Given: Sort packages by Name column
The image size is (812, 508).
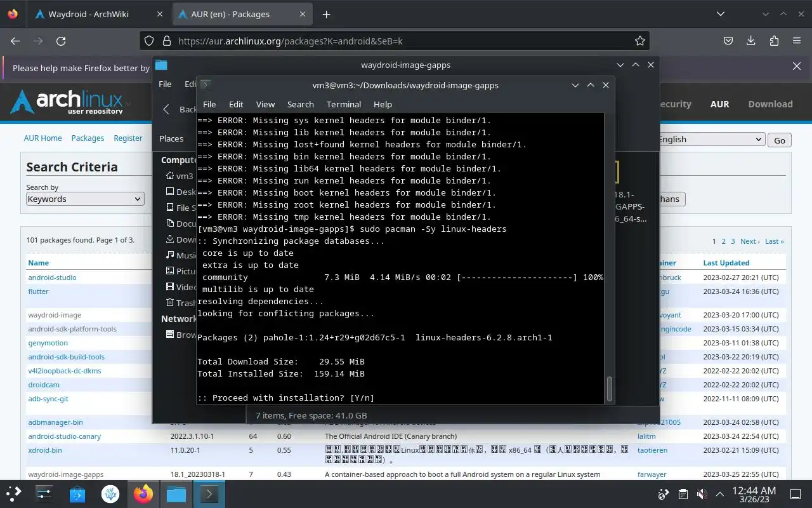Looking at the screenshot, I should point(38,263).
